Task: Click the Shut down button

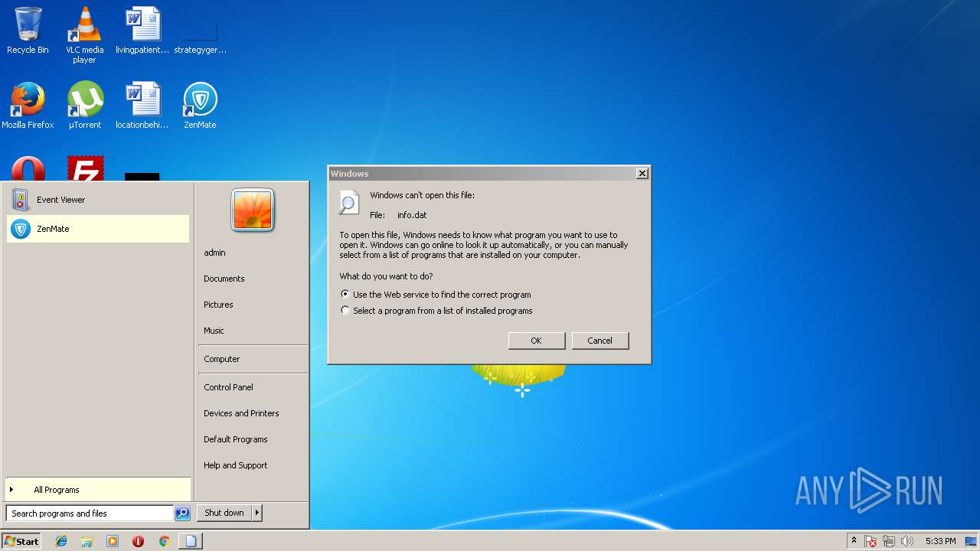Action: [224, 513]
